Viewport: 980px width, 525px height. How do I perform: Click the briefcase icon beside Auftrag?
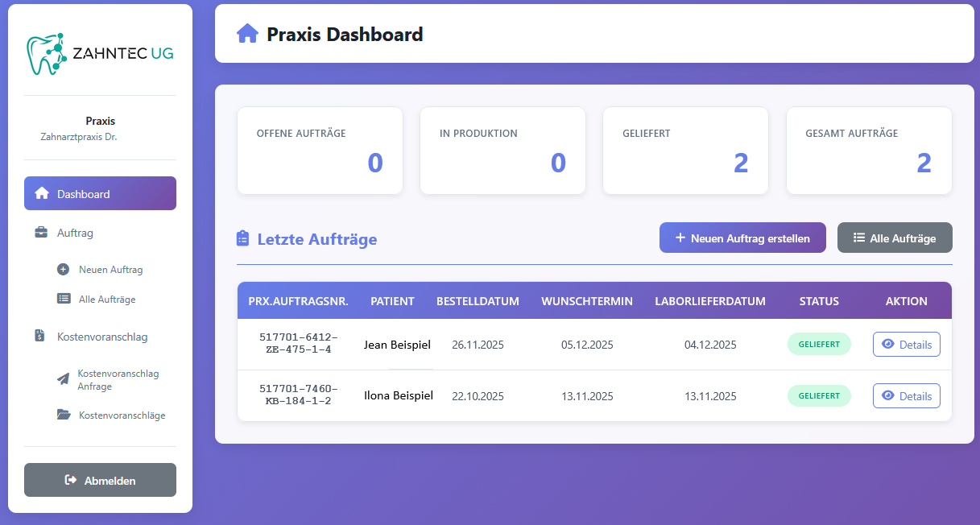40,232
